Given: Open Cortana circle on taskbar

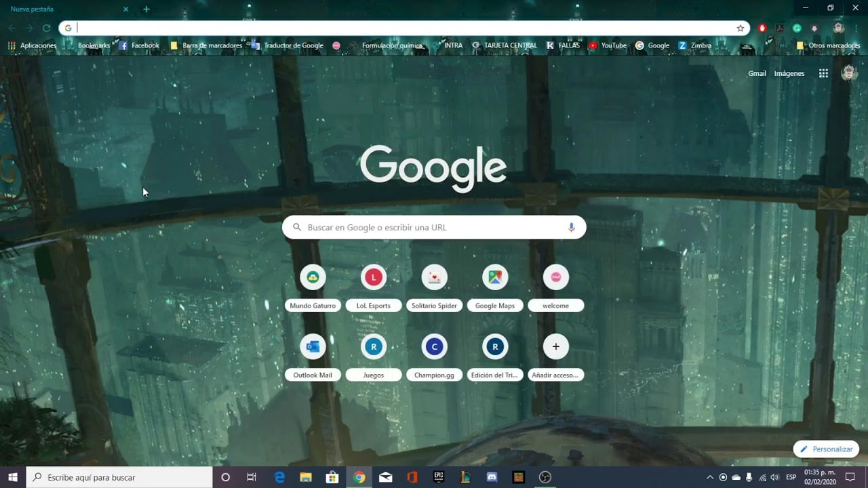Looking at the screenshot, I should tap(225, 477).
